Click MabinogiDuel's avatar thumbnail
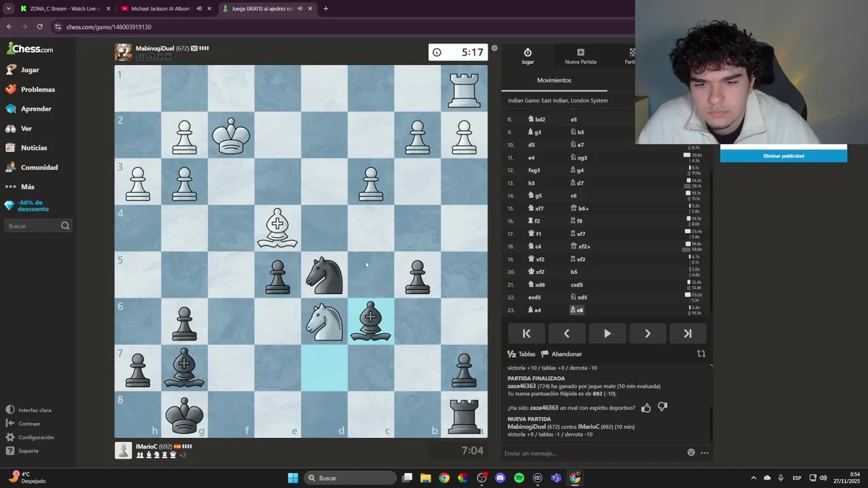 123,52
